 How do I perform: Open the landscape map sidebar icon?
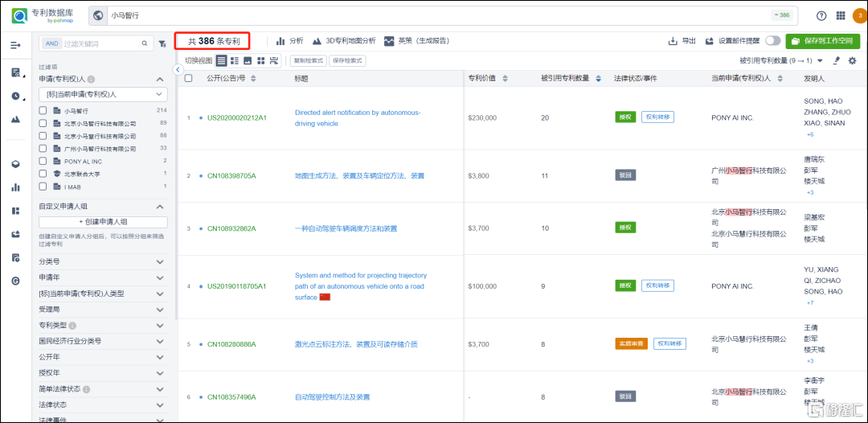15,119
